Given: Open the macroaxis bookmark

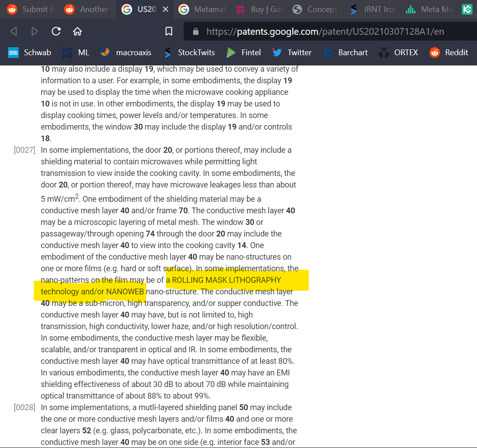Looking at the screenshot, I should [x=125, y=53].
